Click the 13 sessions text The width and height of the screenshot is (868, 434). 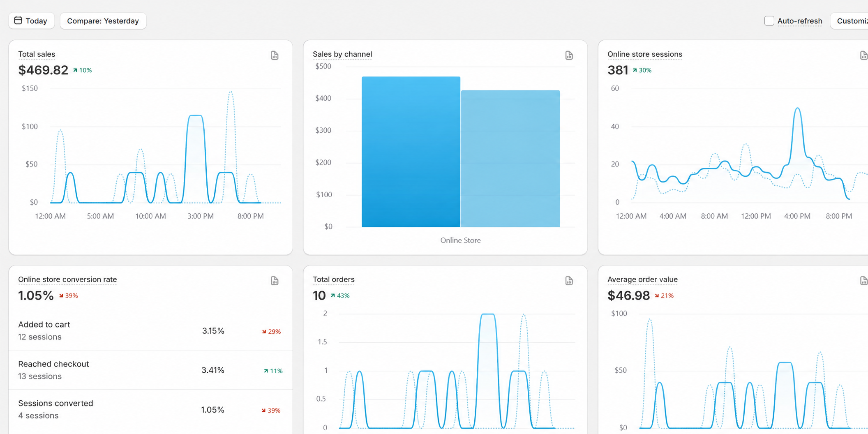point(40,376)
